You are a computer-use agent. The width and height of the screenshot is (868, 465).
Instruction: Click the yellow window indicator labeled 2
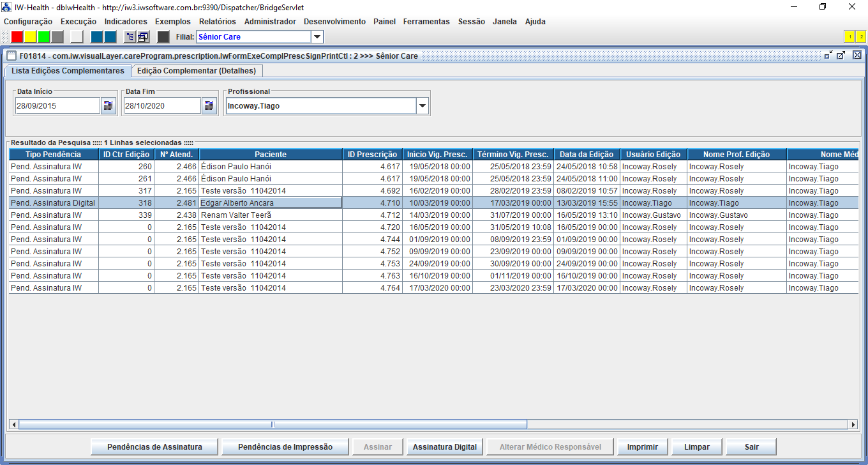[860, 37]
